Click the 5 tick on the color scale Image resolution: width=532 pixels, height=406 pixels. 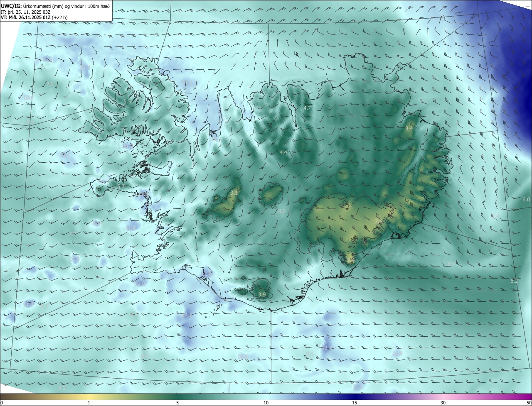177,403
